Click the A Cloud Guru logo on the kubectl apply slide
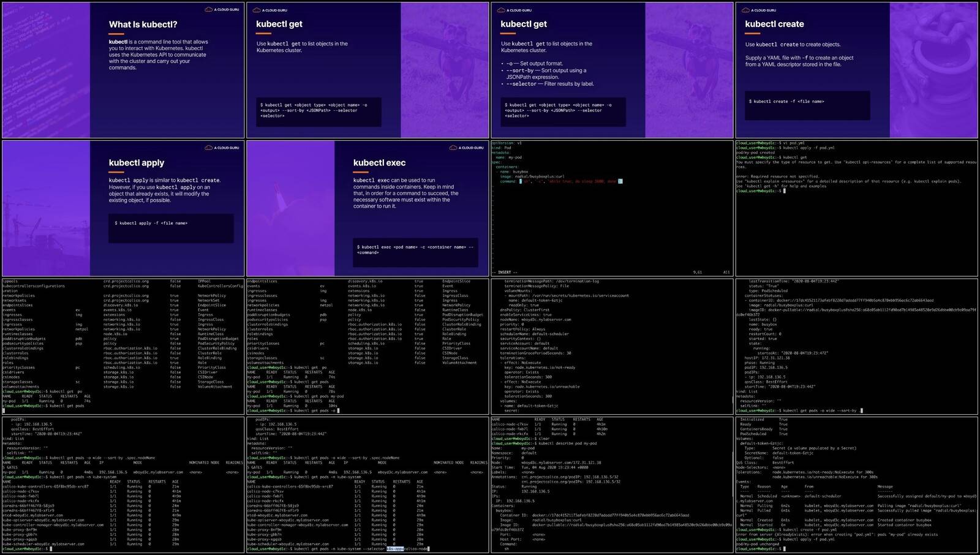The height and width of the screenshot is (555, 980). [x=222, y=148]
